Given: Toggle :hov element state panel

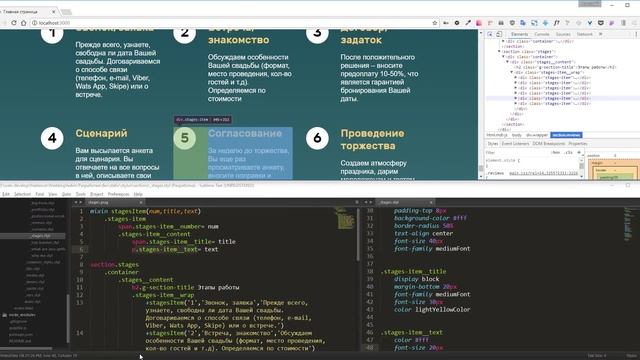Looking at the screenshot, I should pyautogui.click(x=556, y=152).
